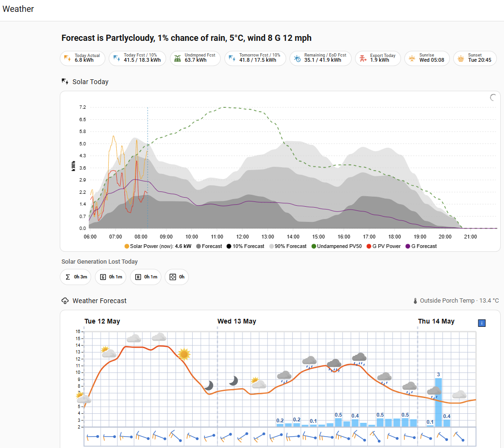This screenshot has height=448, width=504.
Task: Click the transmission tower icon in the Export Today chip
Action: coord(363,58)
